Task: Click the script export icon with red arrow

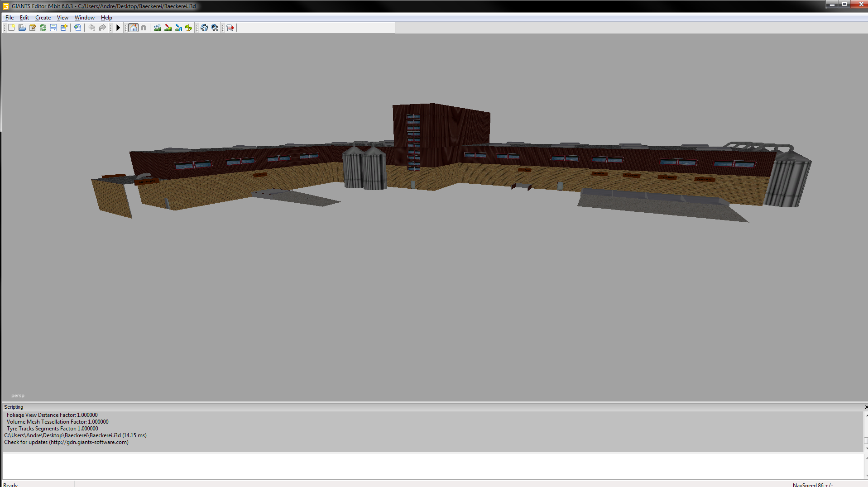Action: (230, 28)
